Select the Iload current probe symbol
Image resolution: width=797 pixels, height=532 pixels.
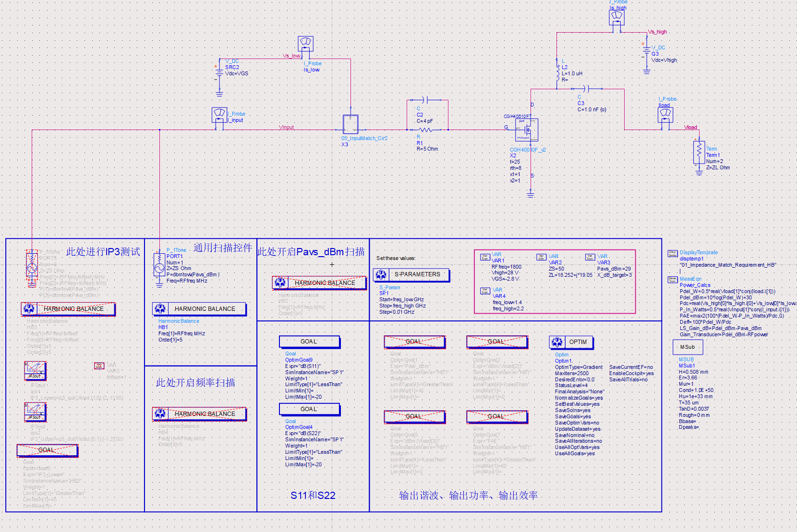(x=665, y=115)
